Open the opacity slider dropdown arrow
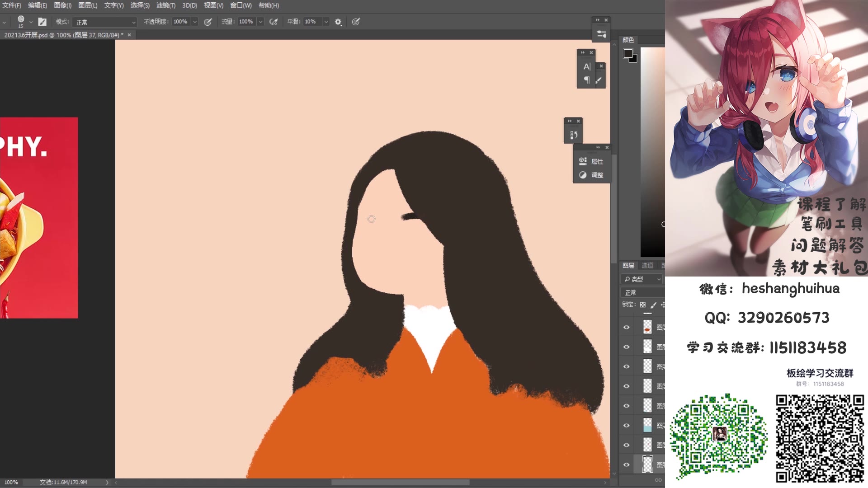868x488 pixels. (x=195, y=22)
